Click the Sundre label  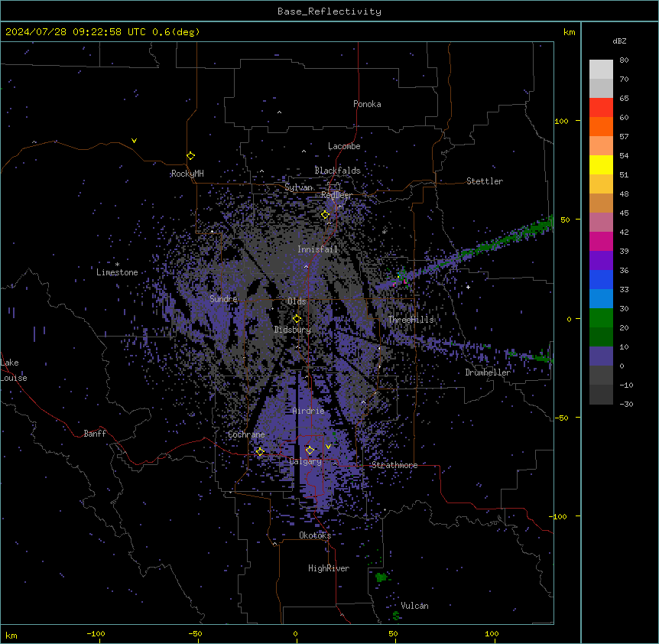coord(223,299)
